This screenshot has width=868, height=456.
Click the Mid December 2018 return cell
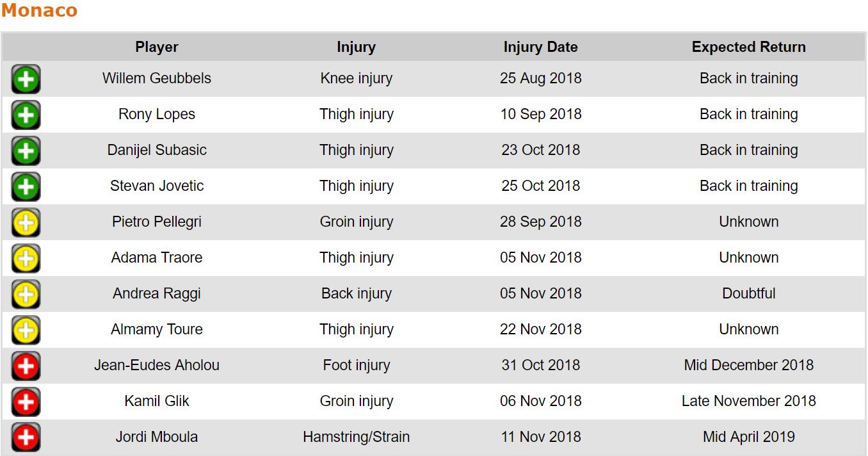pos(748,365)
